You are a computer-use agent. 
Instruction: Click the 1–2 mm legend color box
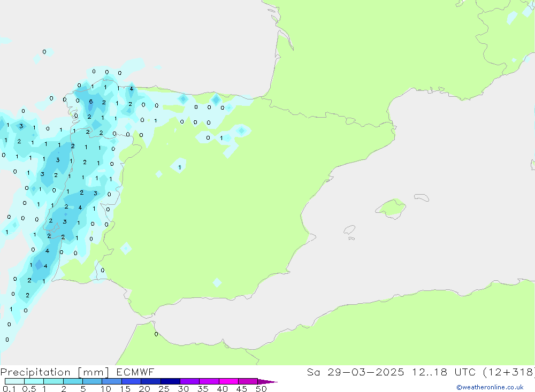pyautogui.click(x=53, y=381)
